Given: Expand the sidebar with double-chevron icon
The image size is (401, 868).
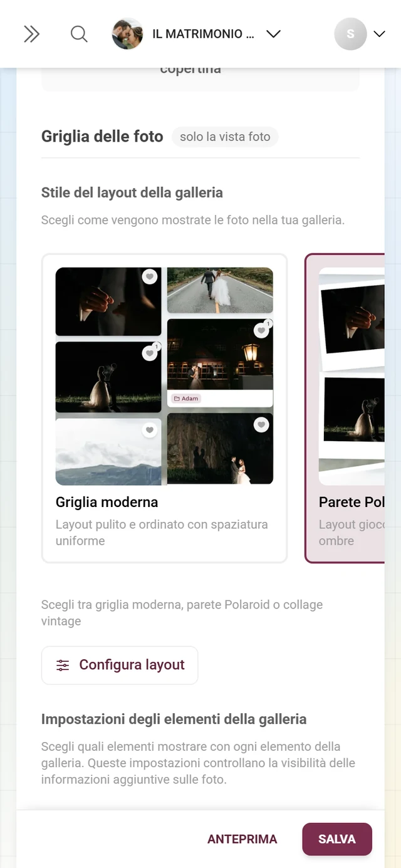Looking at the screenshot, I should pyautogui.click(x=31, y=34).
